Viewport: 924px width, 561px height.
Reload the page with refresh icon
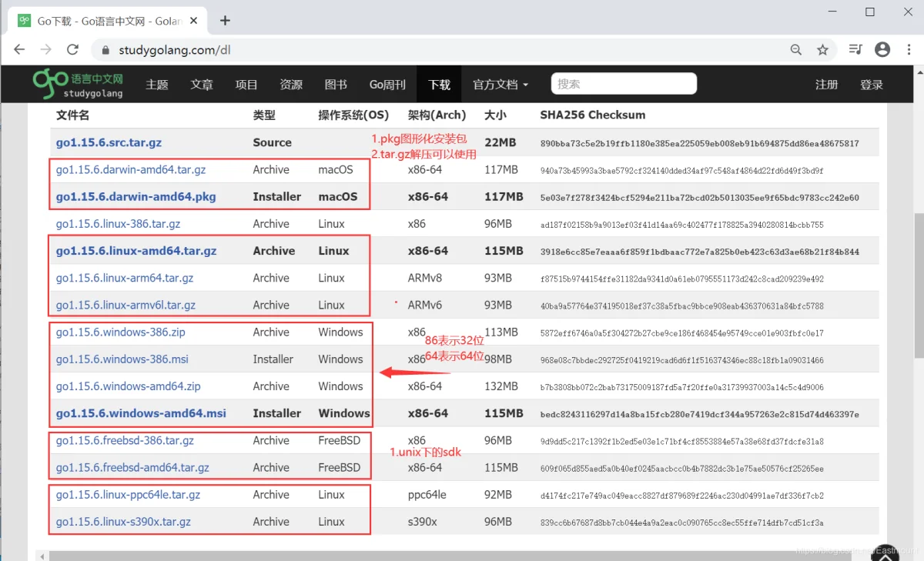click(72, 50)
